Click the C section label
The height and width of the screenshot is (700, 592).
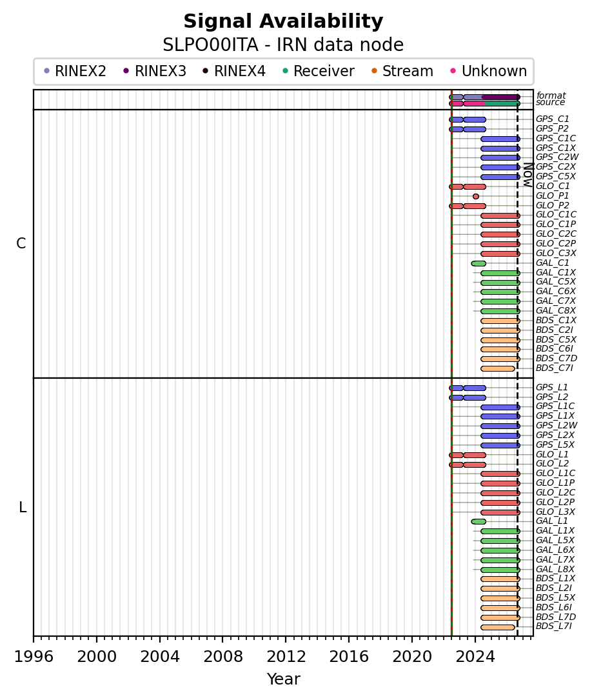[x=21, y=243]
